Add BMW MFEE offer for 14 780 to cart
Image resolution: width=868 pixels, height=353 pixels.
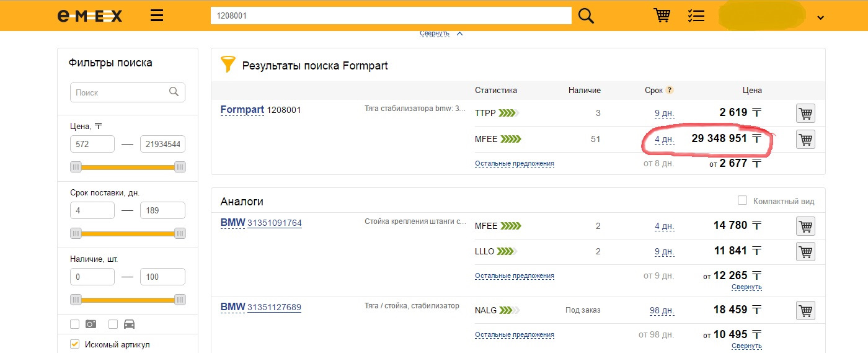click(805, 226)
